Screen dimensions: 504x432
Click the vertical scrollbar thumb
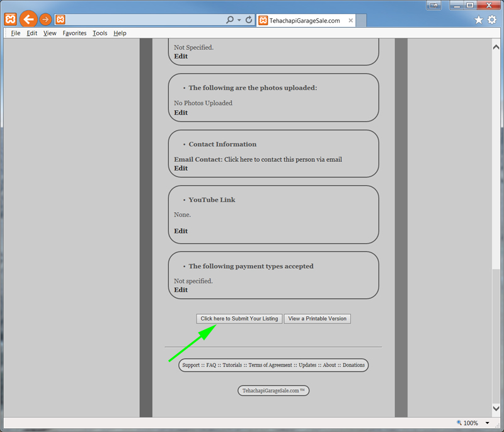pos(496,336)
